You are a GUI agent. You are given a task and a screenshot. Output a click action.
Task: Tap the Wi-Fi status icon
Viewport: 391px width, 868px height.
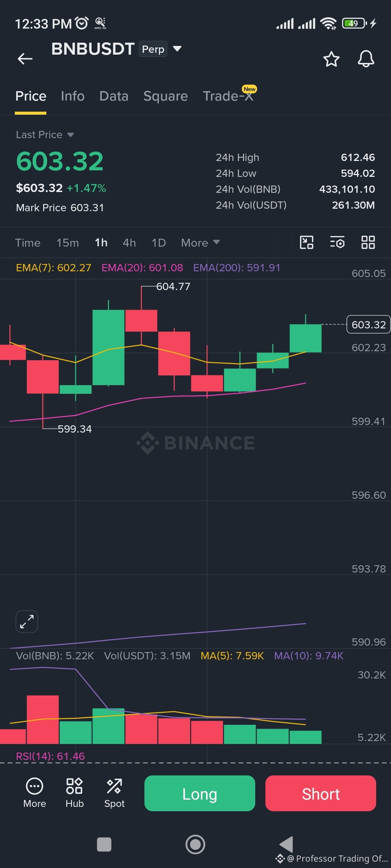[328, 24]
